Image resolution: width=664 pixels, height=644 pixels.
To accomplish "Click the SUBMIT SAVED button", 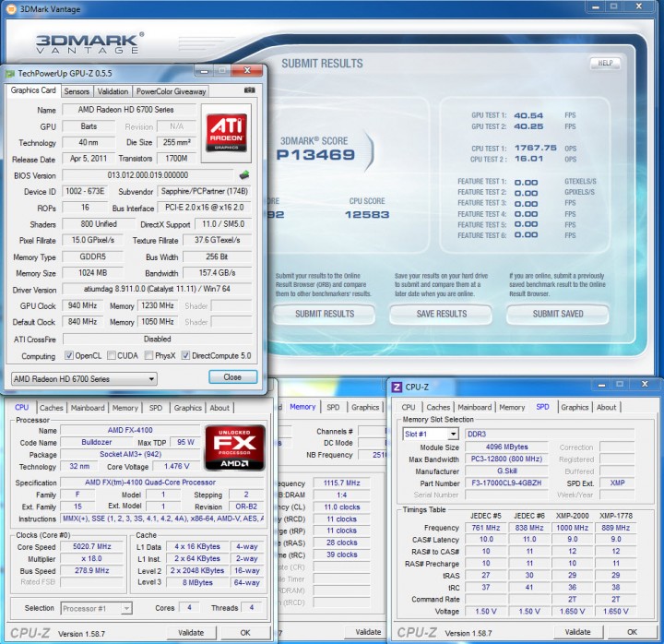I will tap(558, 314).
